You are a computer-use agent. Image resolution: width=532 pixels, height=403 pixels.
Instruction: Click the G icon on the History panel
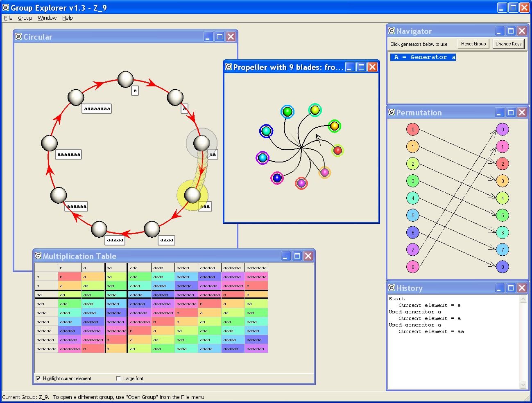(392, 288)
